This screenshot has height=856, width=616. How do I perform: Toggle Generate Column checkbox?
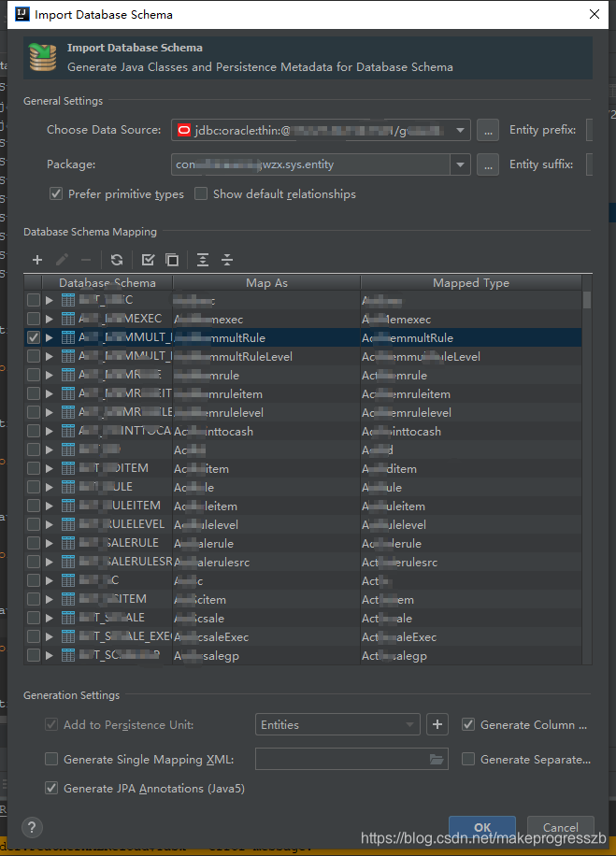tap(468, 724)
